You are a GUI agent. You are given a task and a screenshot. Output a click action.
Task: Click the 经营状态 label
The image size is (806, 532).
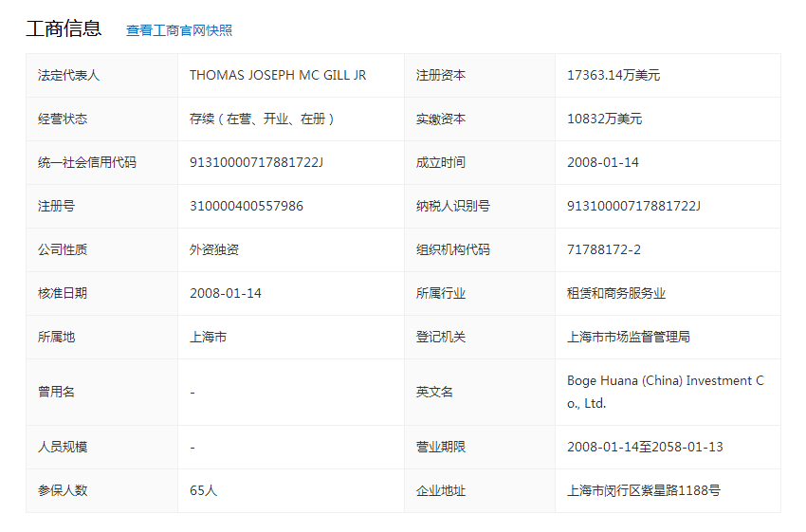point(63,119)
